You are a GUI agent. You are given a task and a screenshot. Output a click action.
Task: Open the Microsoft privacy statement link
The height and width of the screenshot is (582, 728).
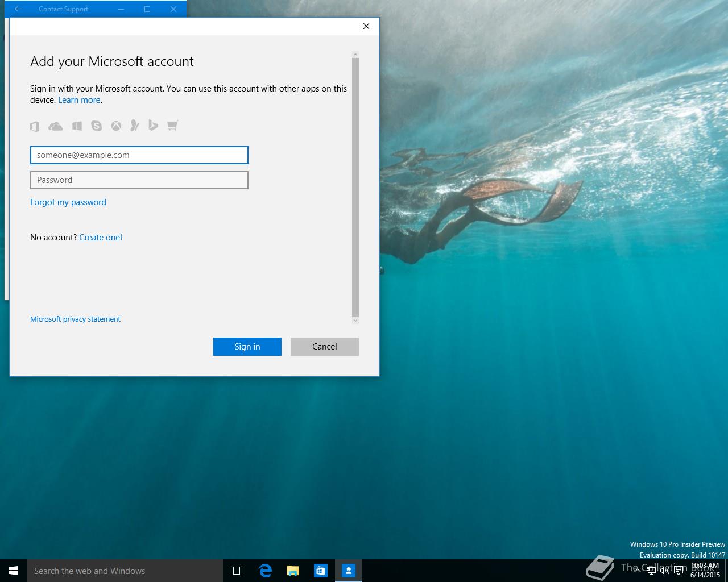pyautogui.click(x=75, y=319)
